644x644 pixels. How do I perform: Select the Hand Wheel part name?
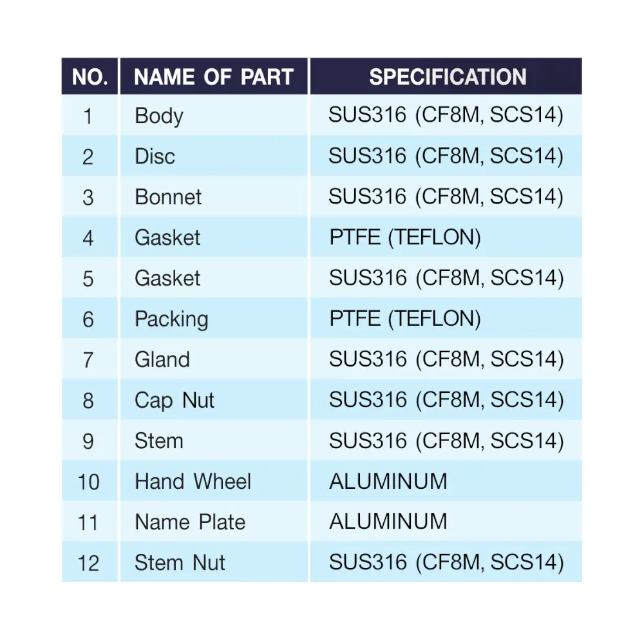tap(193, 481)
